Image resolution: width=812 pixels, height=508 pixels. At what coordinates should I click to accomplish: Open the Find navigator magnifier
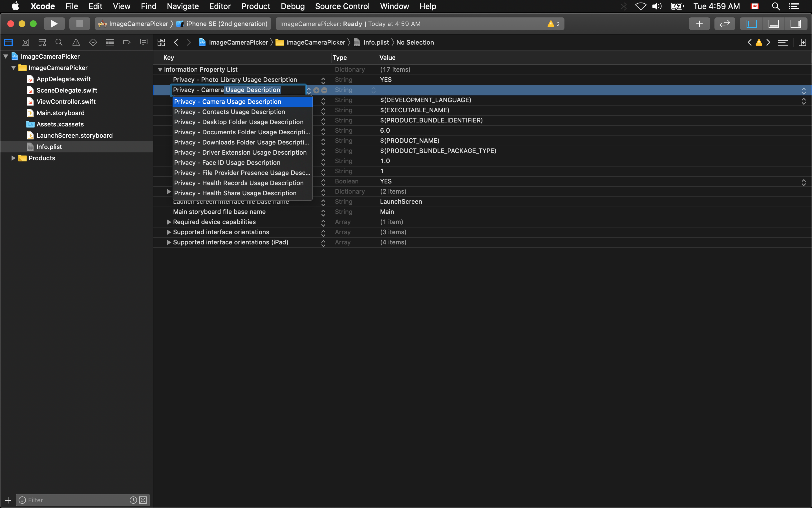point(59,42)
